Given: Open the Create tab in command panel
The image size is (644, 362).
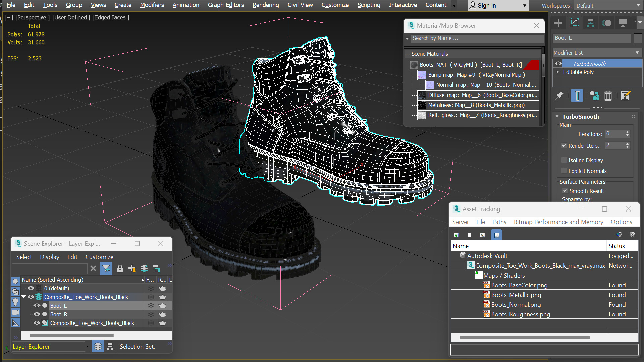Looking at the screenshot, I should click(x=558, y=23).
